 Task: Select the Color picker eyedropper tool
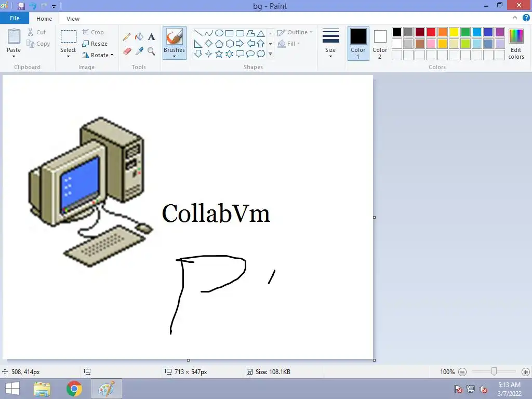139,51
